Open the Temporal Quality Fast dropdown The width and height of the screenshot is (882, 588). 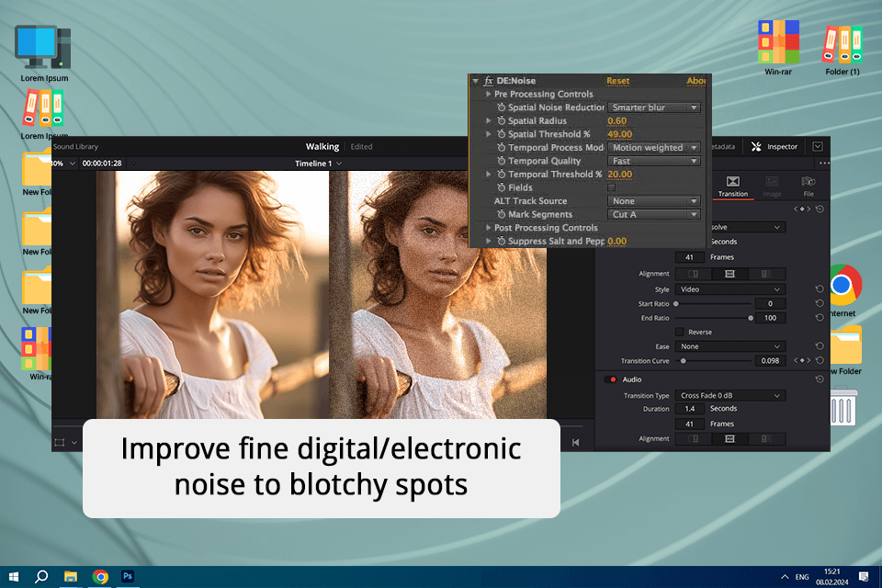click(x=653, y=161)
